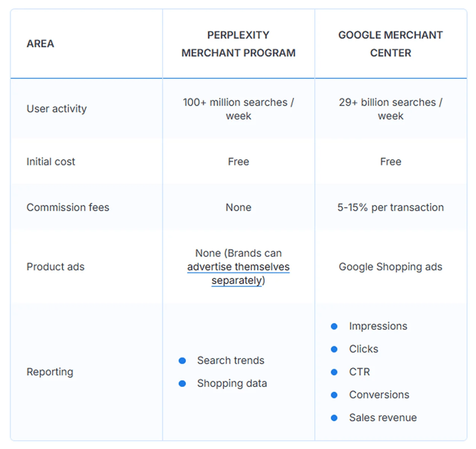The image size is (476, 449).
Task: Click the Initial cost row label
Action: (x=51, y=162)
